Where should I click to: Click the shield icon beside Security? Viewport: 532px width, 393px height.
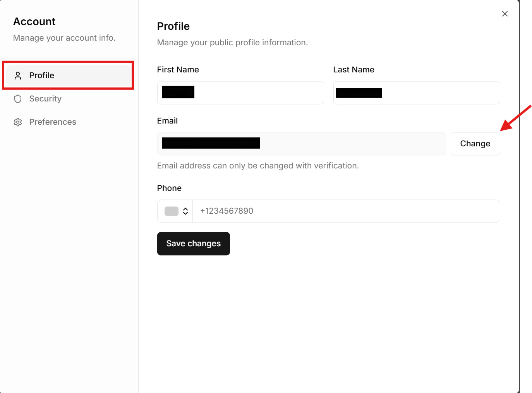[18, 99]
